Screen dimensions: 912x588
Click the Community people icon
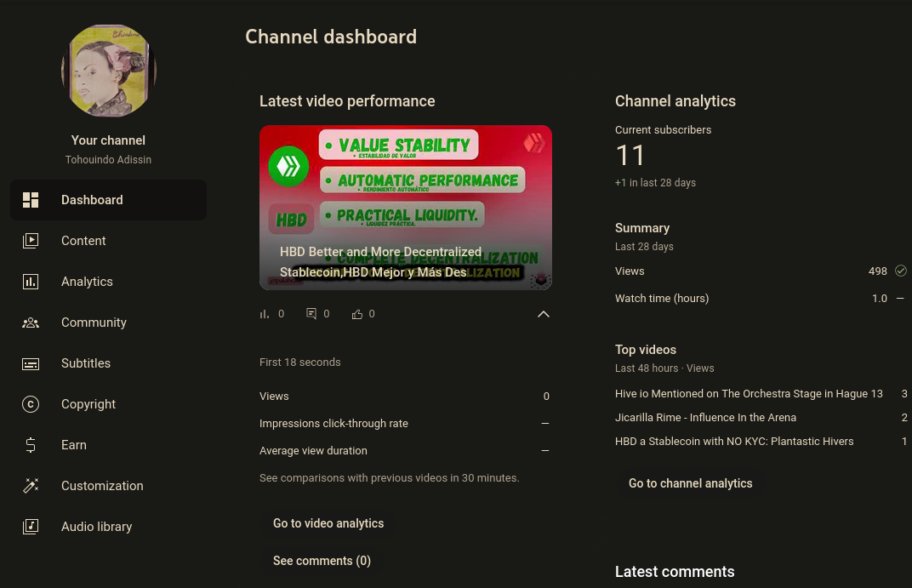[x=31, y=323]
